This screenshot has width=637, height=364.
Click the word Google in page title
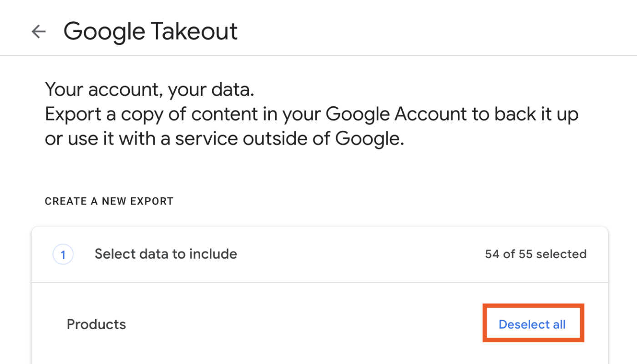click(104, 31)
